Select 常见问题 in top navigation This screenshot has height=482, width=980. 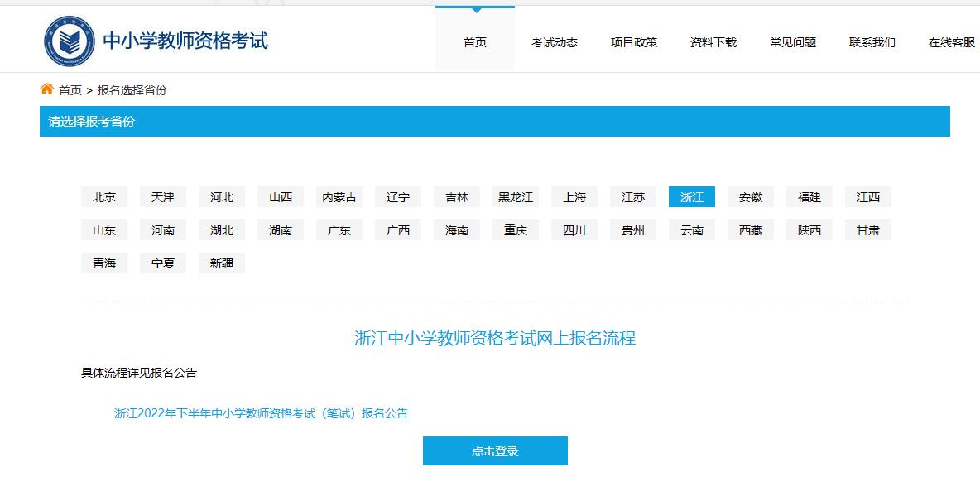(793, 42)
